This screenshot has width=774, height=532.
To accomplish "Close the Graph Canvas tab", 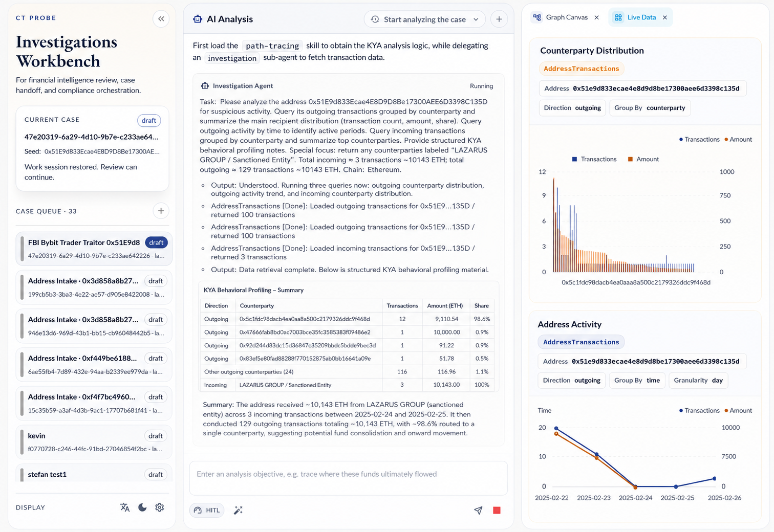I will click(596, 17).
